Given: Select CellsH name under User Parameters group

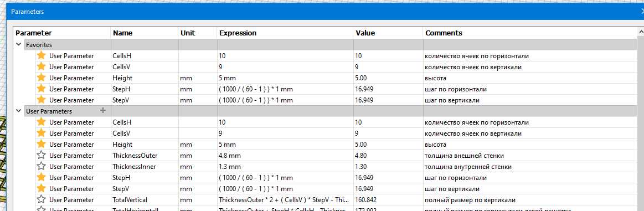Looking at the screenshot, I should tap(145, 122).
